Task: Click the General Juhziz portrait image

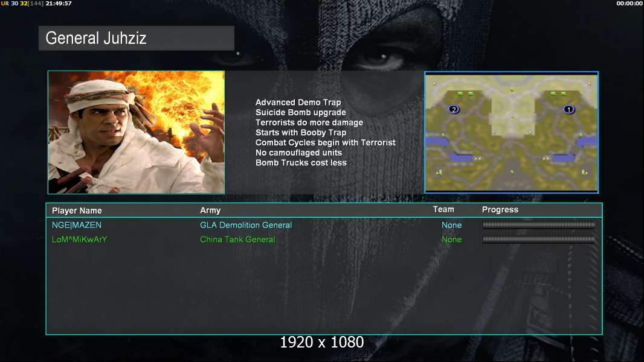Action: pyautogui.click(x=137, y=132)
